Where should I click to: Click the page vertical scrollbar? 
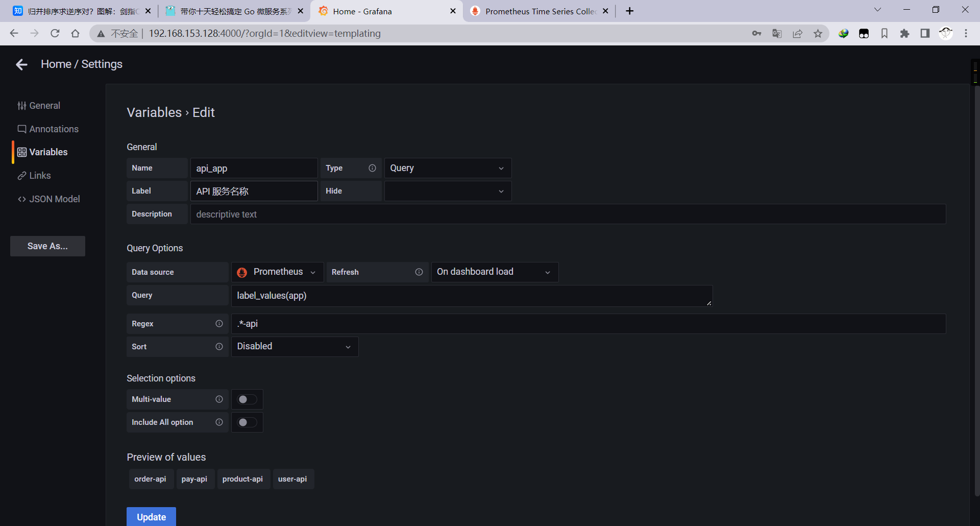tap(976, 291)
